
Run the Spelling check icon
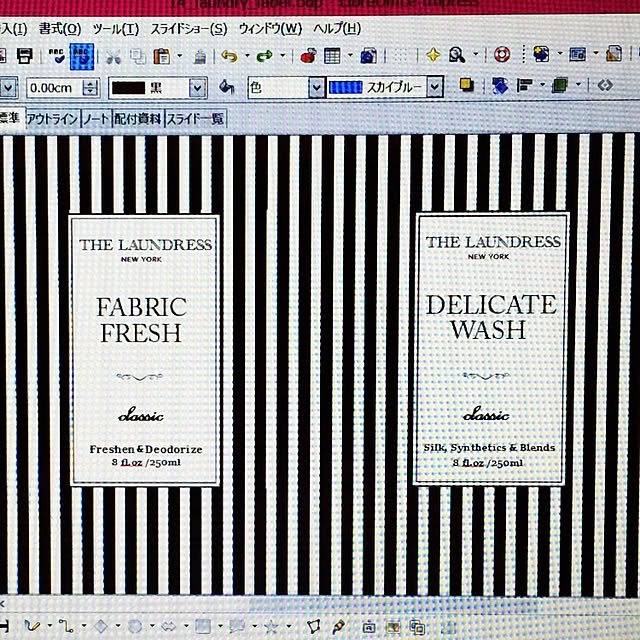point(56,56)
